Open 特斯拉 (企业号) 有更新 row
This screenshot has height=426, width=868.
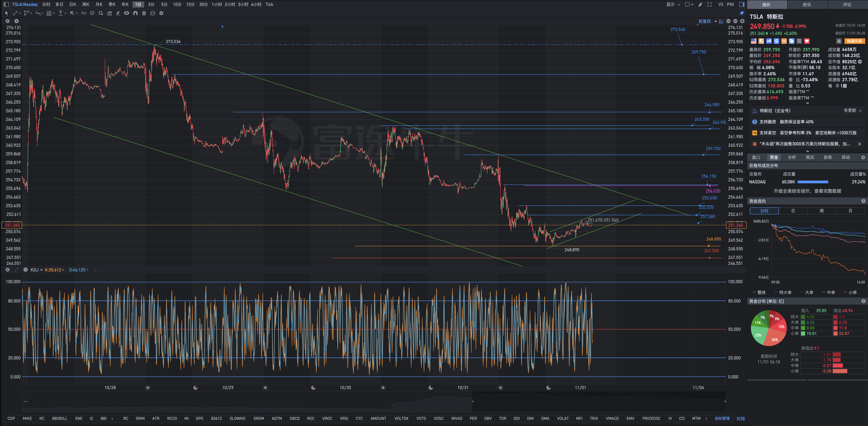tap(807, 110)
